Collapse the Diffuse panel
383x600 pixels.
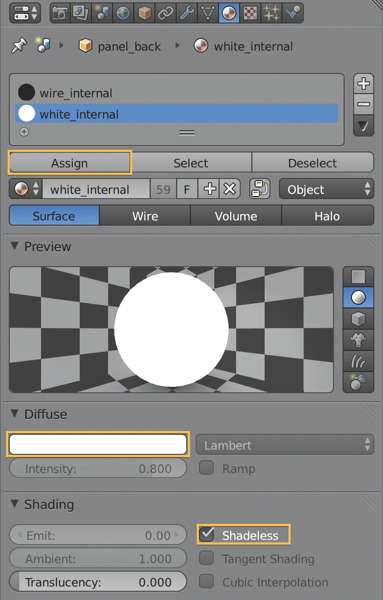pyautogui.click(x=15, y=414)
